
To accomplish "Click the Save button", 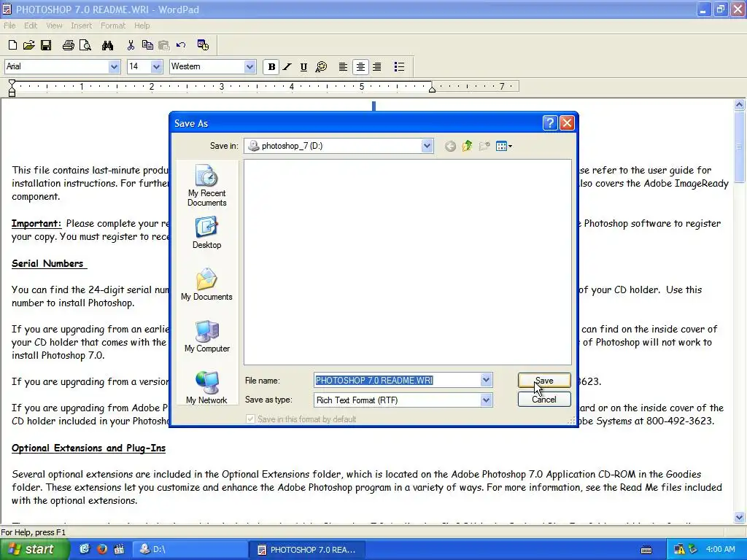I will click(x=544, y=381).
